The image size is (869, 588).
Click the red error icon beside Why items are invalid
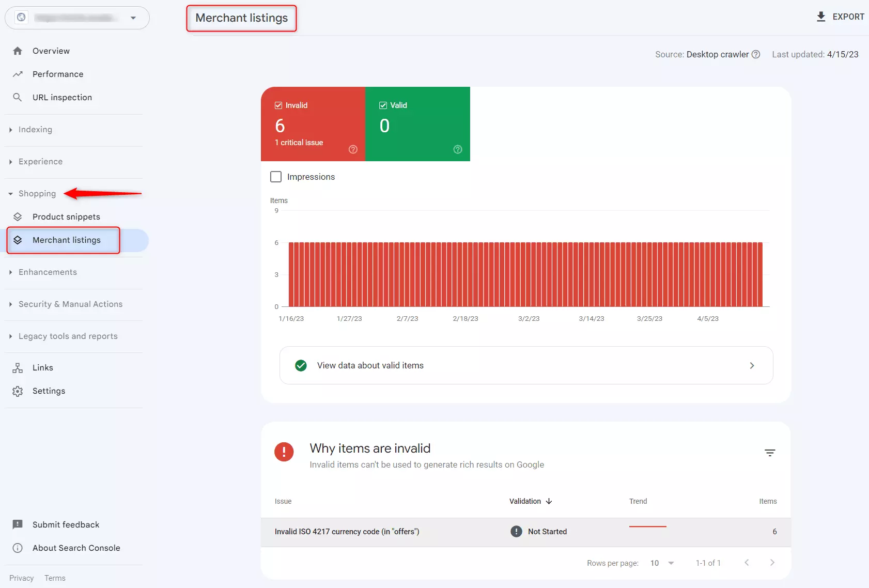[284, 452]
